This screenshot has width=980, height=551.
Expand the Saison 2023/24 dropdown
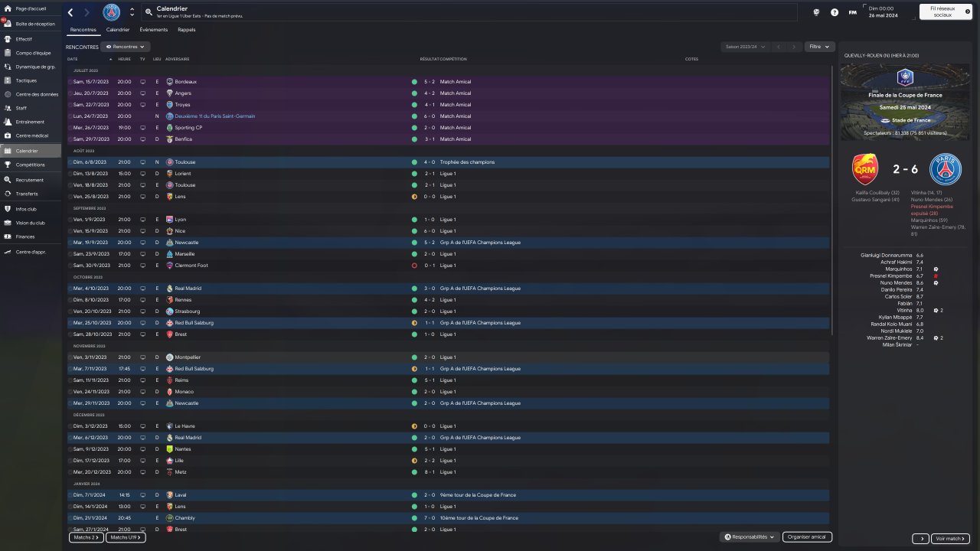coord(746,47)
